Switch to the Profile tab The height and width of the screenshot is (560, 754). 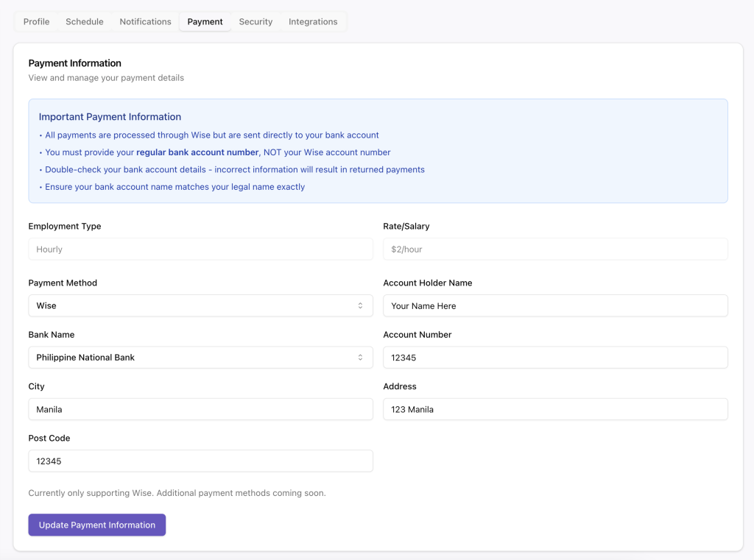(36, 22)
